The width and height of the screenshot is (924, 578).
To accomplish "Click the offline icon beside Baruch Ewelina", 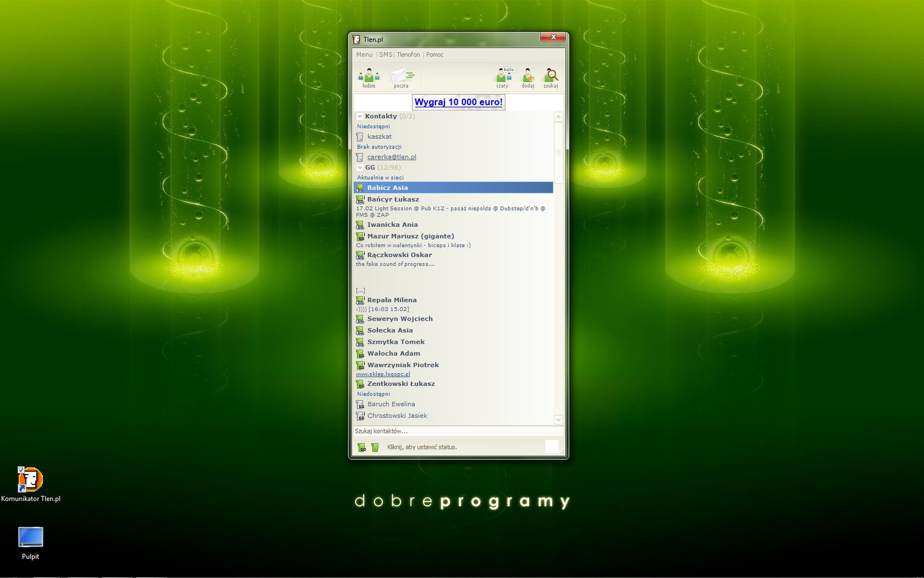I will 360,404.
